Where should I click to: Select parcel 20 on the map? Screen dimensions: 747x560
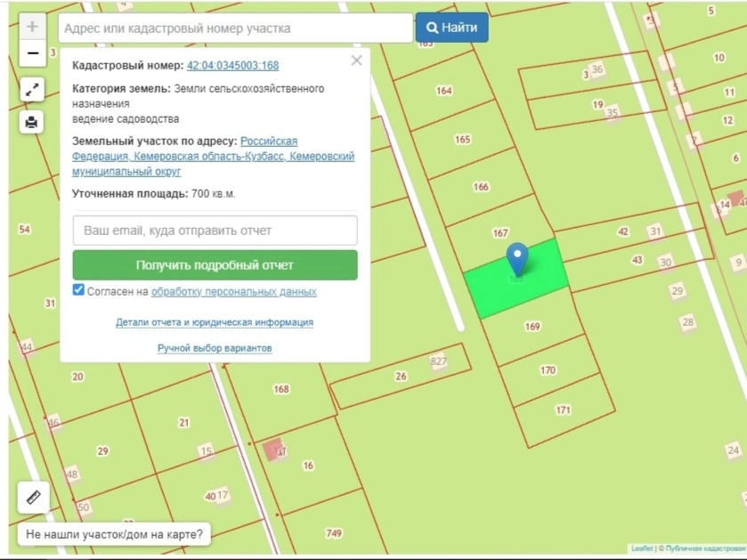coord(77,377)
